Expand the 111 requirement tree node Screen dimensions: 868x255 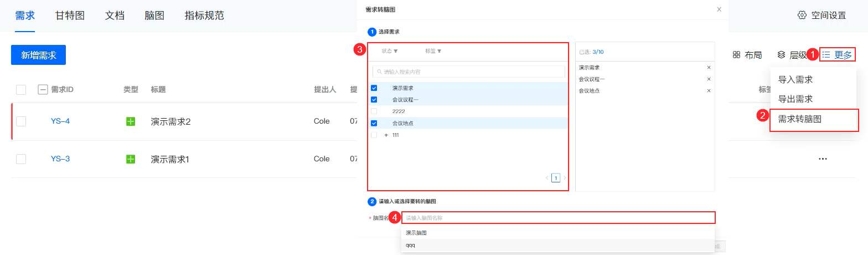coord(386,135)
